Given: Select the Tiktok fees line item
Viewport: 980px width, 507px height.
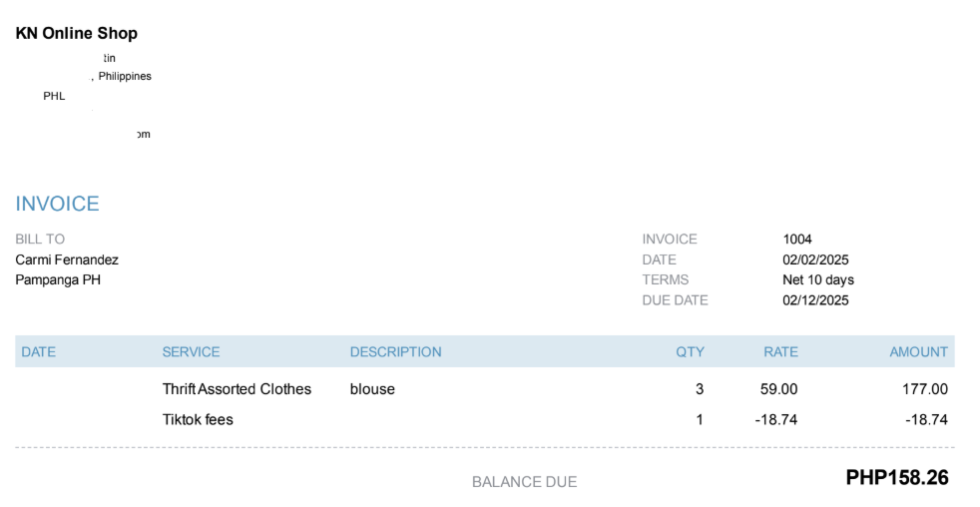Looking at the screenshot, I should [198, 420].
